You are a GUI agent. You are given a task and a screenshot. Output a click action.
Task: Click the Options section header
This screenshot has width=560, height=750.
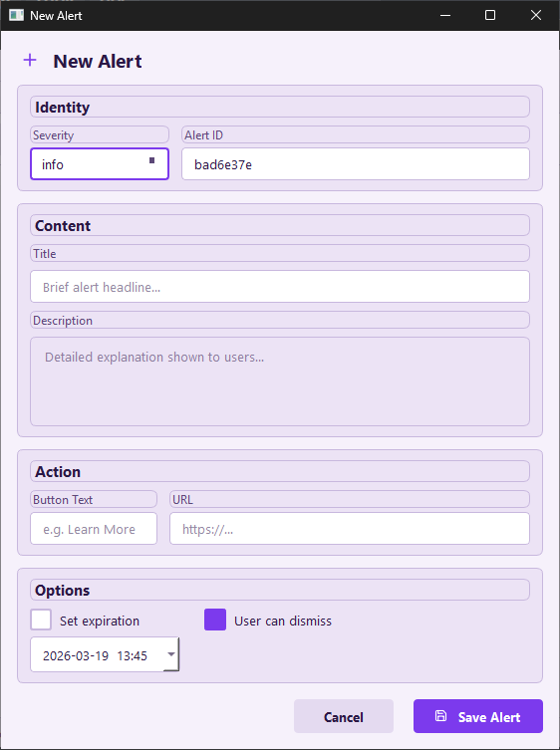pos(280,590)
